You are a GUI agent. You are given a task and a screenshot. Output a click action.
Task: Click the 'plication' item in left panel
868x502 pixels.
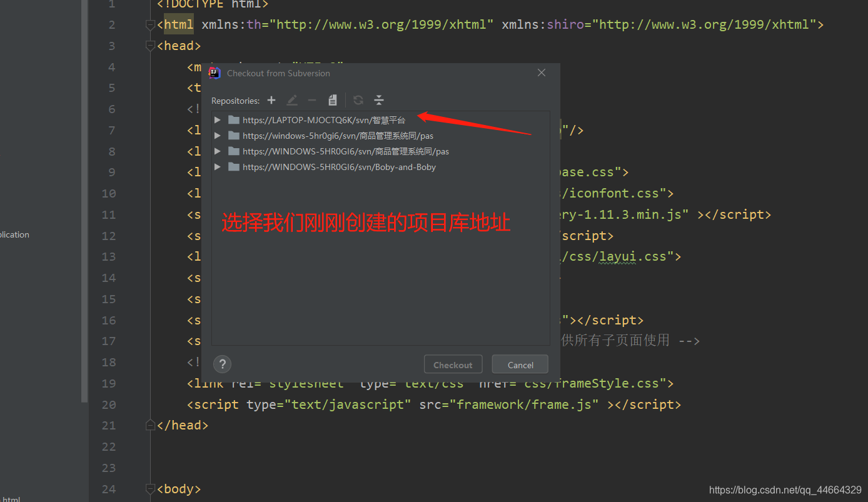pyautogui.click(x=14, y=235)
